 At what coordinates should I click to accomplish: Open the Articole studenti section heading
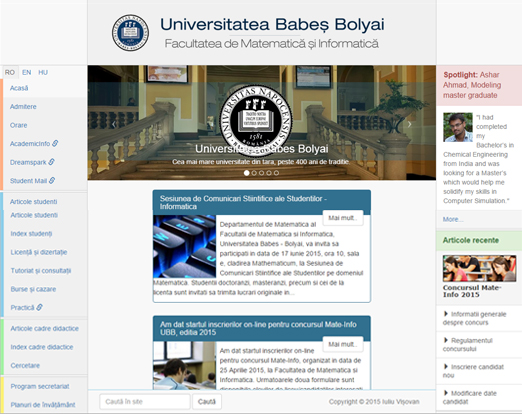33,202
